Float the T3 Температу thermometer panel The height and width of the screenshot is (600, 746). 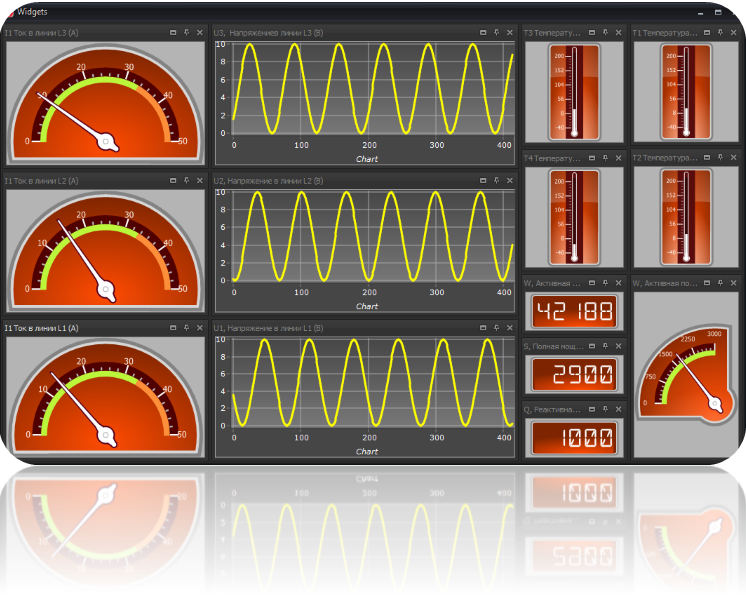pyautogui.click(x=592, y=32)
